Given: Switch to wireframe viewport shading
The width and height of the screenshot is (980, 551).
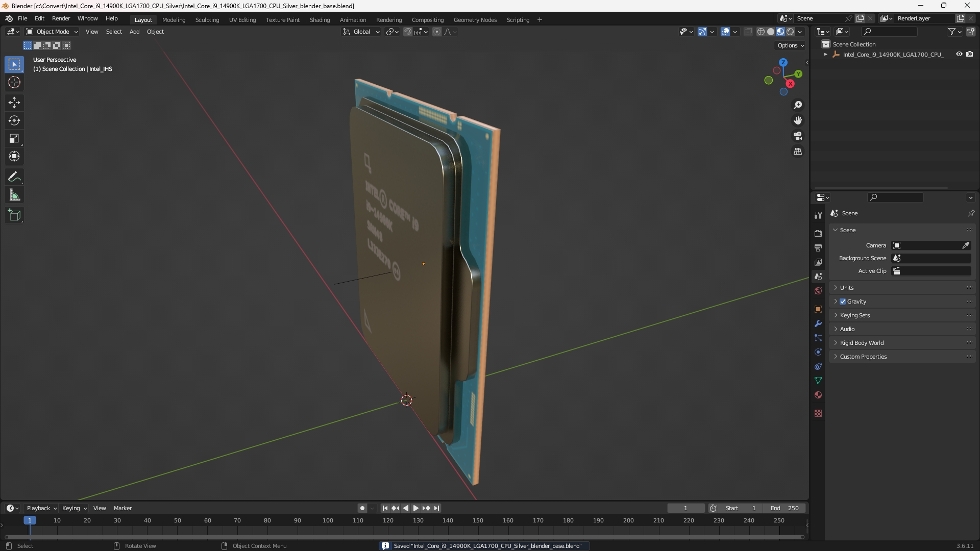Looking at the screenshot, I should pos(761,32).
